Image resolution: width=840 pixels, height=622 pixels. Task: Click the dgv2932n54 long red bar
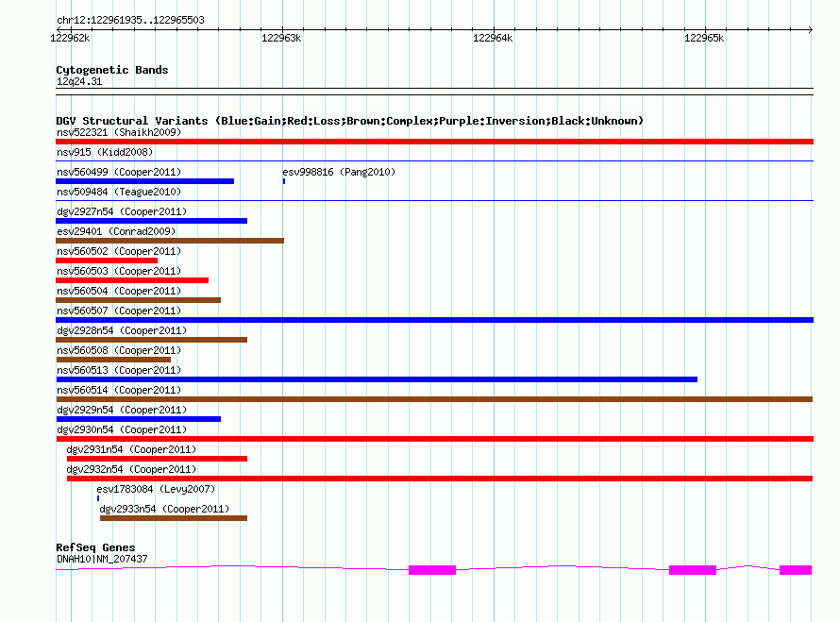[440, 479]
